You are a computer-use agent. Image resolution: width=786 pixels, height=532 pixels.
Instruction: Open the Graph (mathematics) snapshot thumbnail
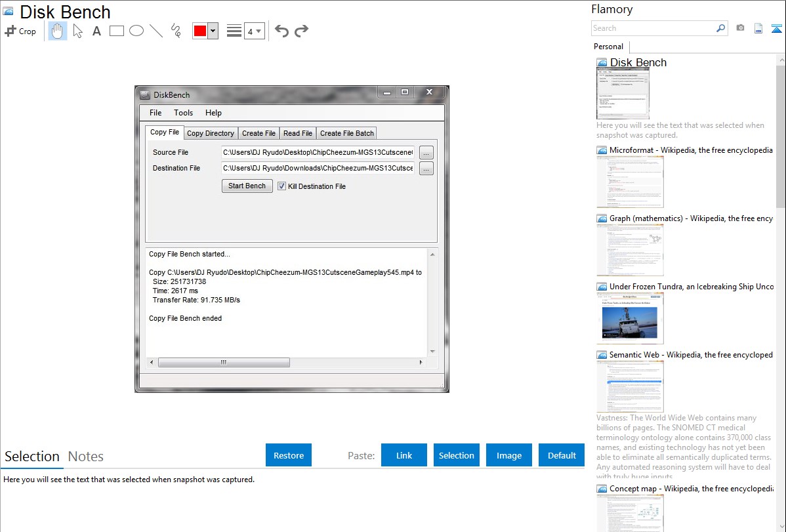click(x=630, y=250)
